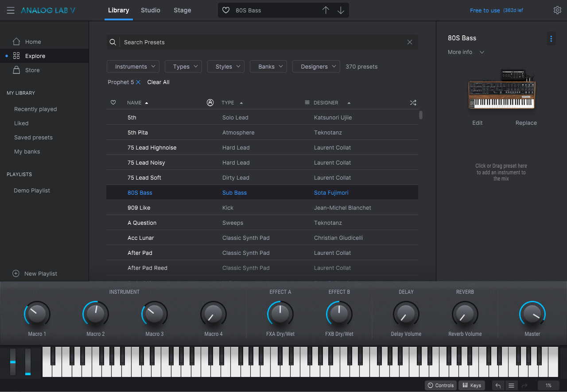Click the Explore grid icon
The width and height of the screenshot is (567, 392).
[x=16, y=56]
